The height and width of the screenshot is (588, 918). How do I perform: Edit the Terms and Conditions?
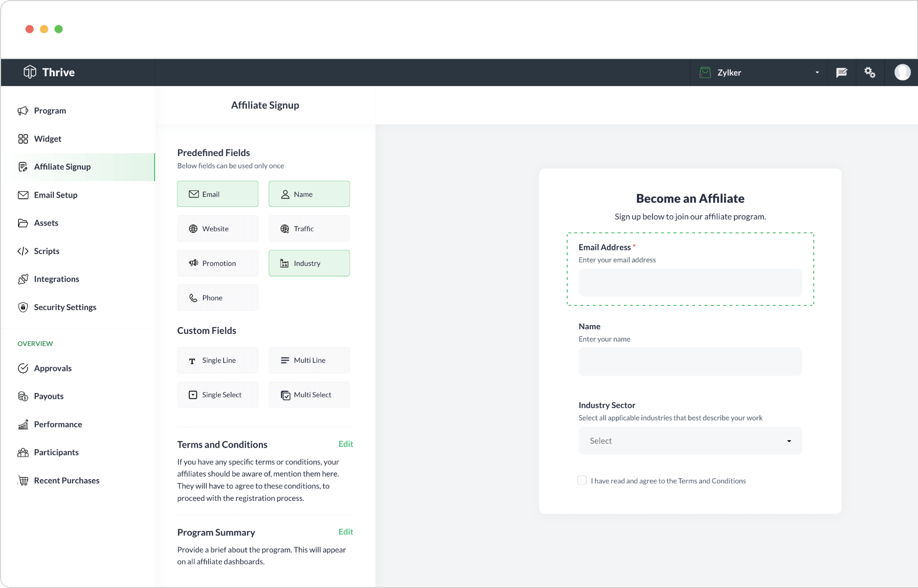345,444
